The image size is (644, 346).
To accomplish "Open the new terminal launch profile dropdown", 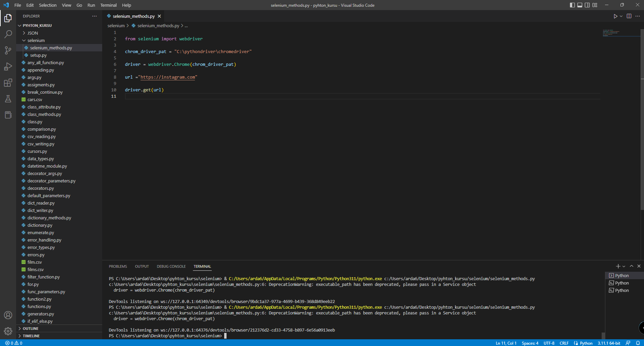I will [624, 266].
